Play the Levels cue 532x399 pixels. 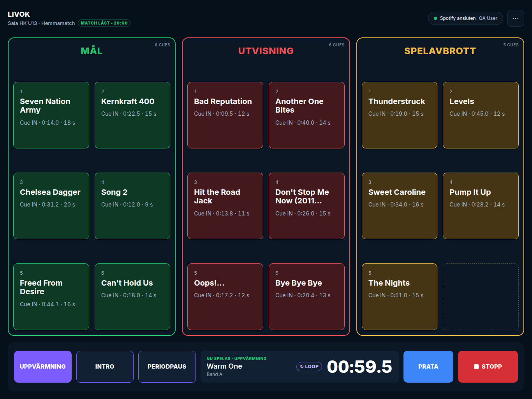coord(481,115)
